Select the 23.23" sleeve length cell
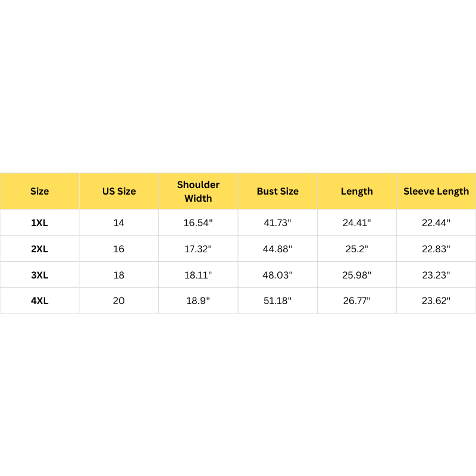Viewport: 476px width, 476px height. pyautogui.click(x=436, y=275)
